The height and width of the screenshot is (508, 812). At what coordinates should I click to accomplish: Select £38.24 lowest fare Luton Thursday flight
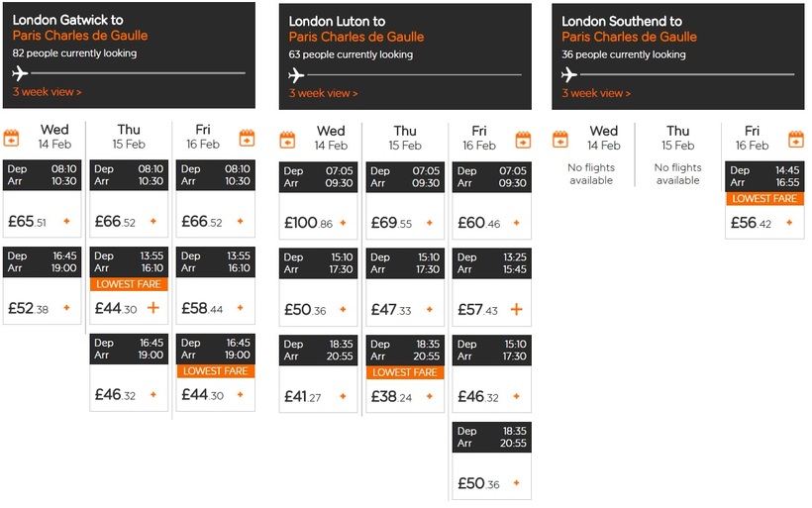click(404, 395)
